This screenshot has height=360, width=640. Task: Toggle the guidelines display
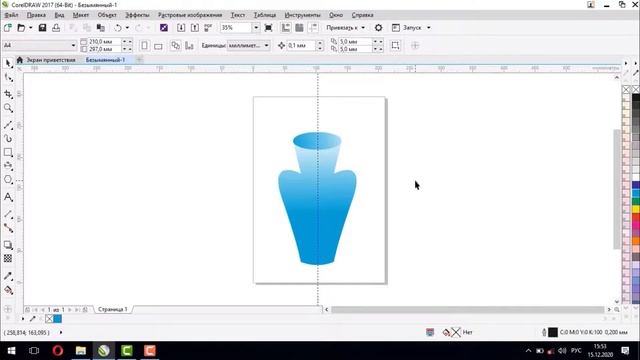(x=313, y=28)
